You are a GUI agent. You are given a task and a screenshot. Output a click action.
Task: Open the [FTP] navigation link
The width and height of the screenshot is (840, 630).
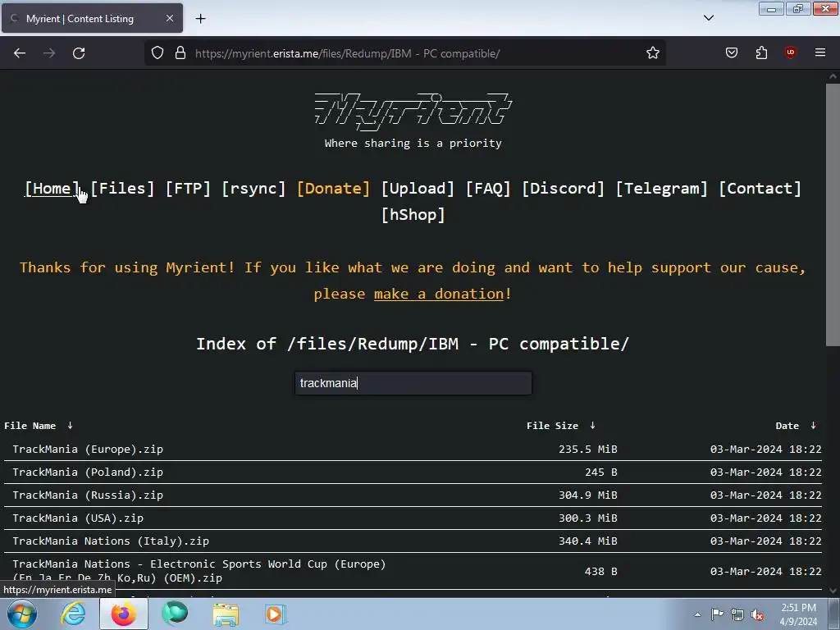tap(188, 189)
